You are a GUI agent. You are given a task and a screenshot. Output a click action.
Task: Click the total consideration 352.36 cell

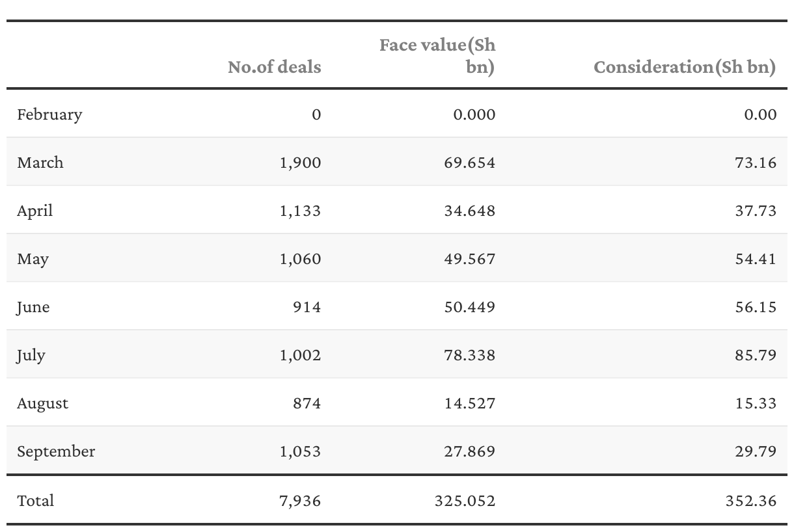[x=750, y=501]
